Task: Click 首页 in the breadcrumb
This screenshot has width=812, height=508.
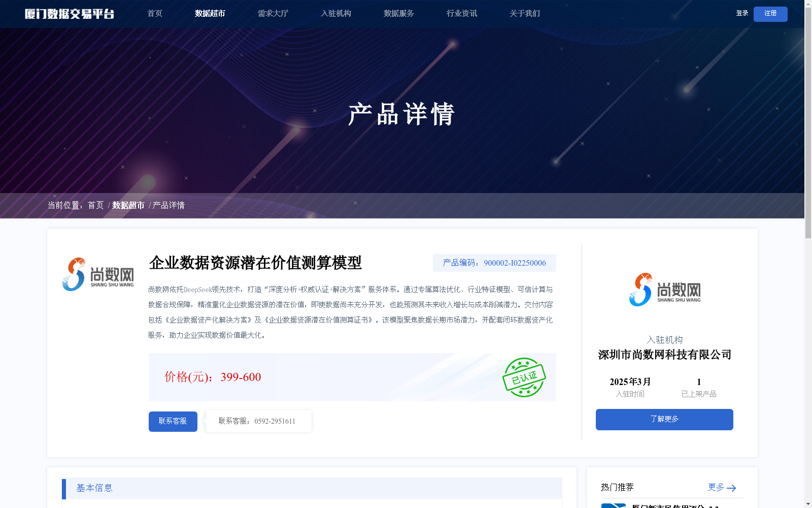Action: (x=95, y=205)
